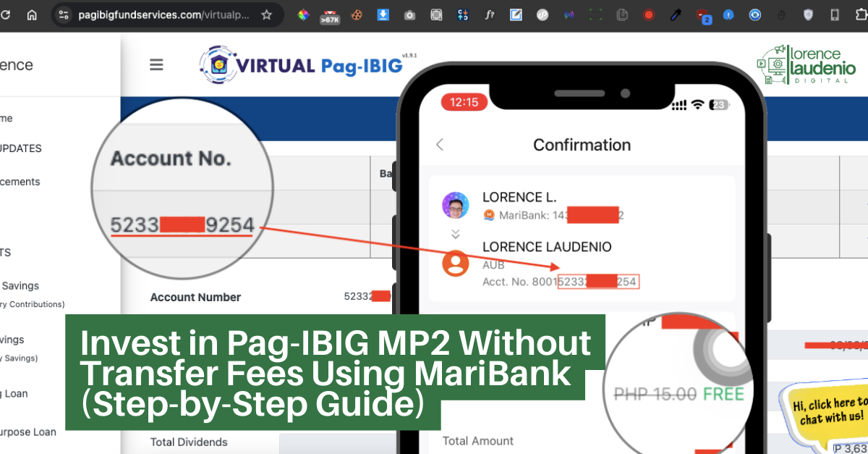This screenshot has height=454, width=868.
Task: Open site information for pagibigfundservices.com
Action: (64, 14)
